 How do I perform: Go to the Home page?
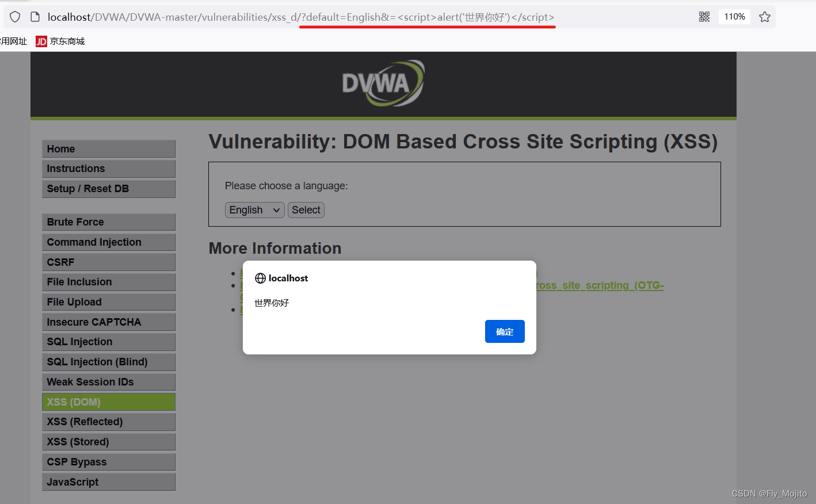coord(108,148)
